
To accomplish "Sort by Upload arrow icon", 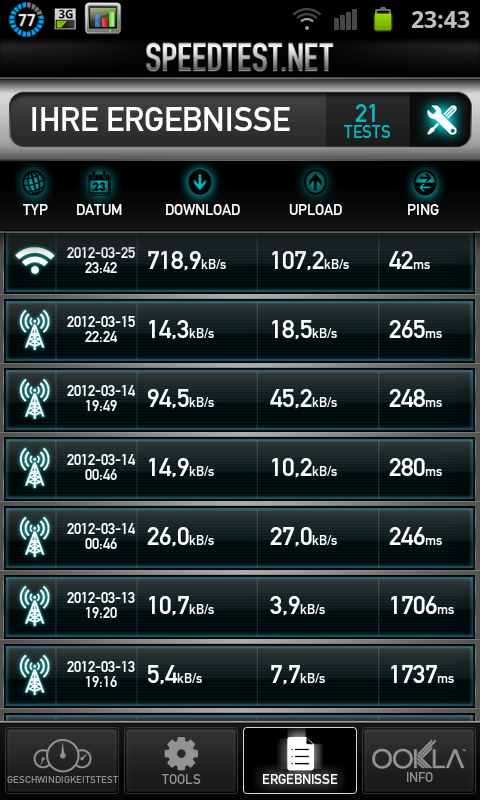I will click(316, 183).
